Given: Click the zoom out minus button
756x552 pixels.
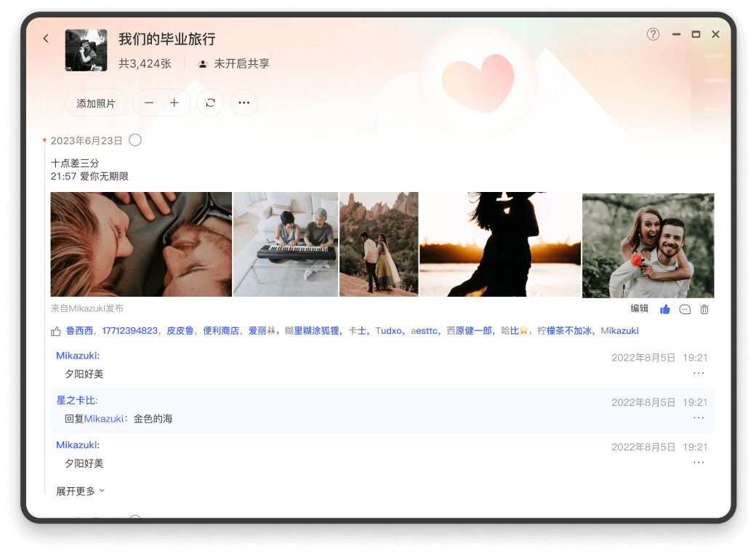Looking at the screenshot, I should point(149,103).
